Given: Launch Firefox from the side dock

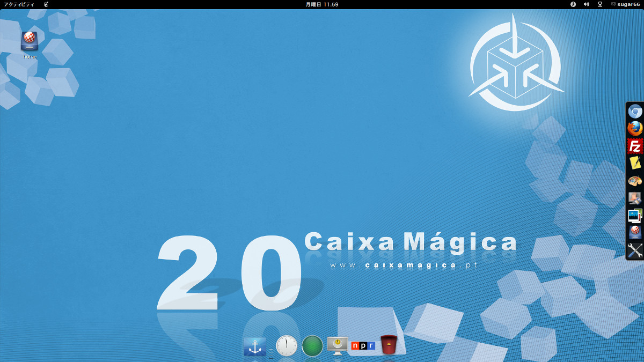Looking at the screenshot, I should pyautogui.click(x=635, y=129).
